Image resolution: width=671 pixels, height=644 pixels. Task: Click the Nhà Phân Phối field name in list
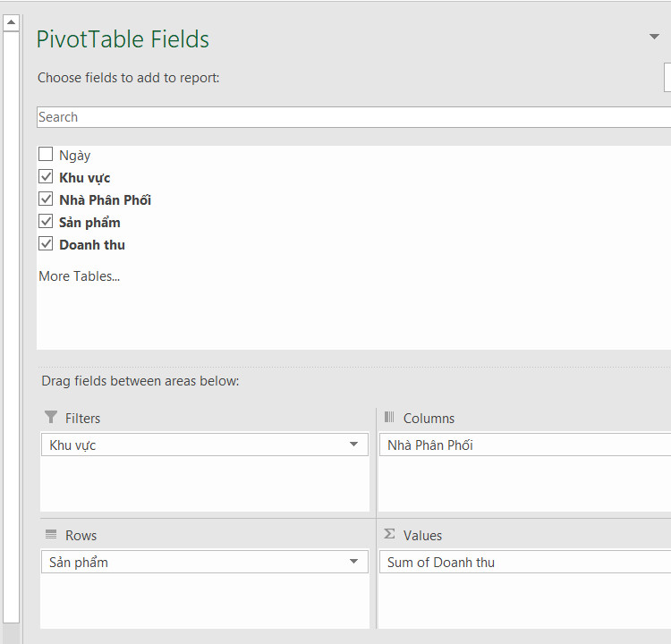(106, 199)
